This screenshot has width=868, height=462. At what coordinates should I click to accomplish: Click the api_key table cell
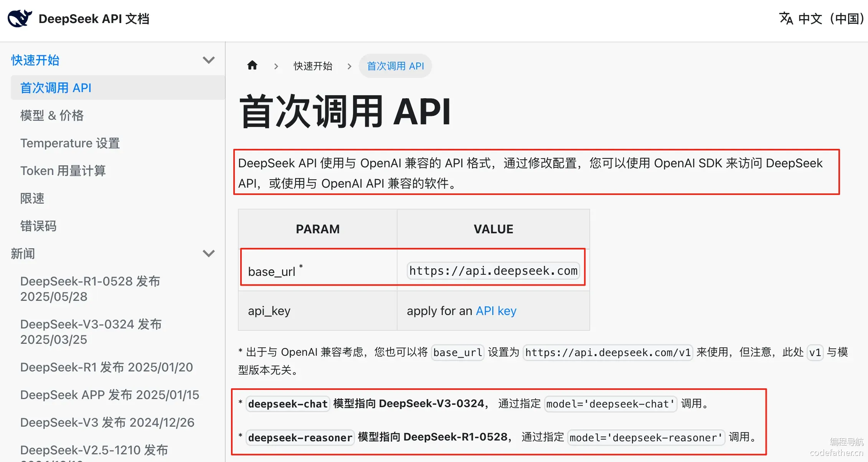tap(318, 311)
